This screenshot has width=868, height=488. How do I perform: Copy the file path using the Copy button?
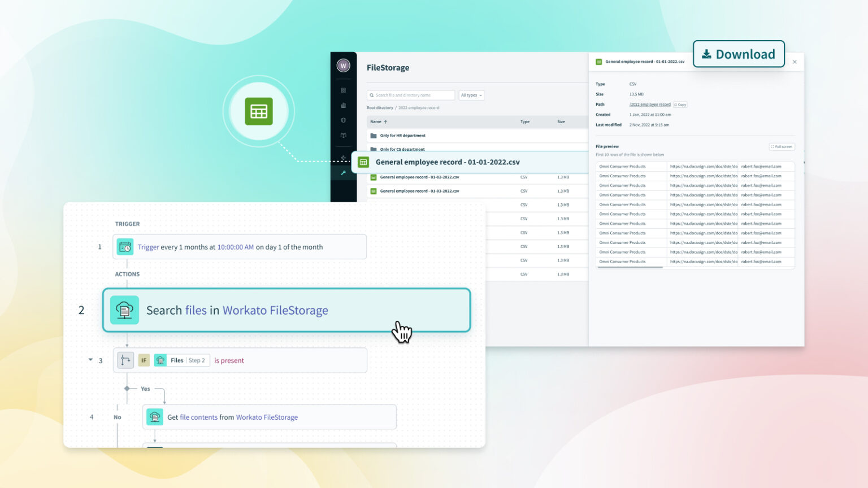[680, 104]
